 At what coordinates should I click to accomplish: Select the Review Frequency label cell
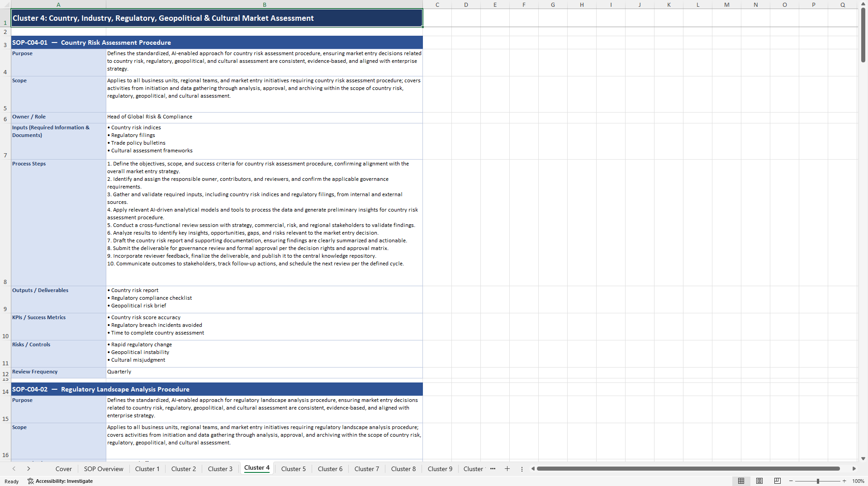58,373
